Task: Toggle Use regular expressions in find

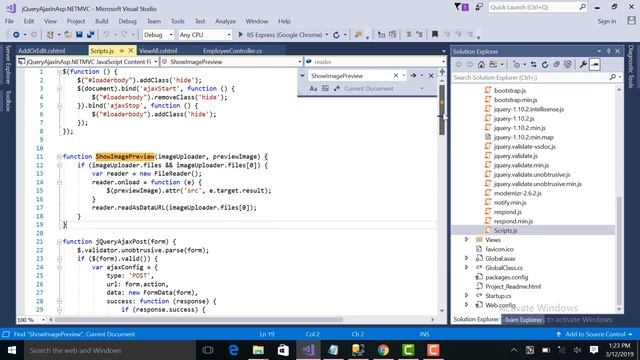Action: [337, 89]
